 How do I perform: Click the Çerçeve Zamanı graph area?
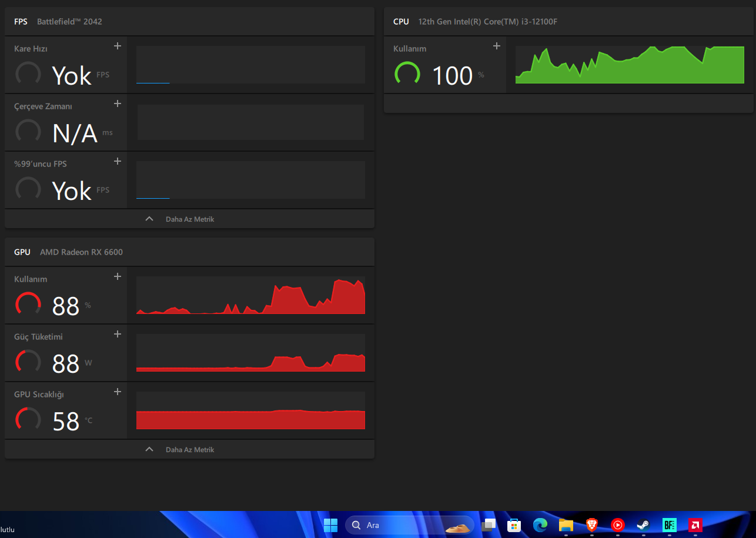[250, 122]
